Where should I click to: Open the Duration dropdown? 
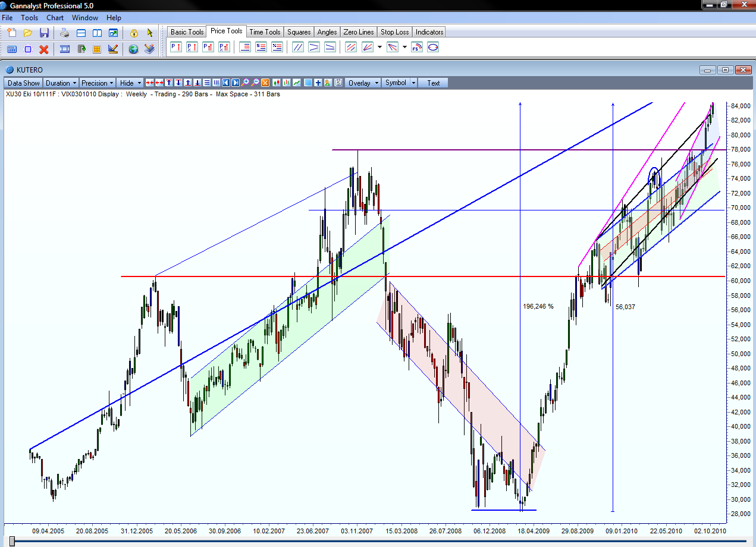click(61, 83)
